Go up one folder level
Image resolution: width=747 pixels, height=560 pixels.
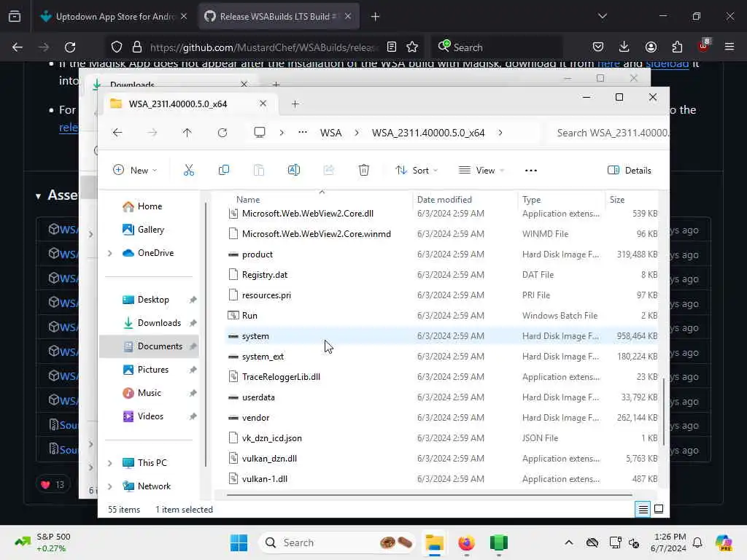[187, 133]
